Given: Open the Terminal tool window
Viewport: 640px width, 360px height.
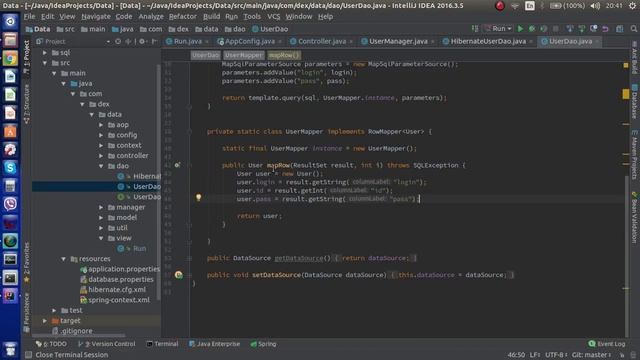Looking at the screenshot, I should pyautogui.click(x=162, y=344).
